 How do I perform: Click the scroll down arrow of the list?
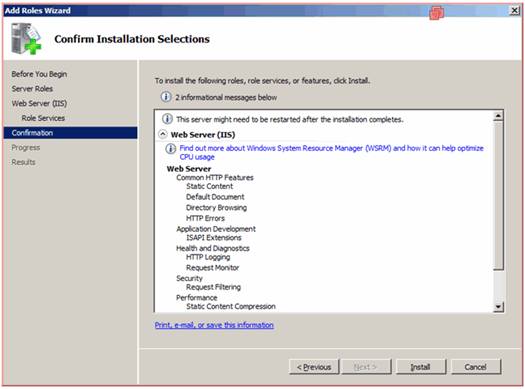click(x=498, y=306)
